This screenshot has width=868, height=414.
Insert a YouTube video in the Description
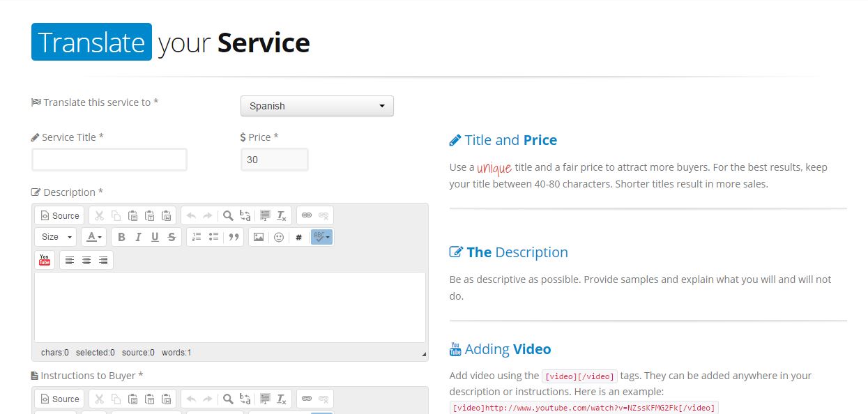click(45, 260)
